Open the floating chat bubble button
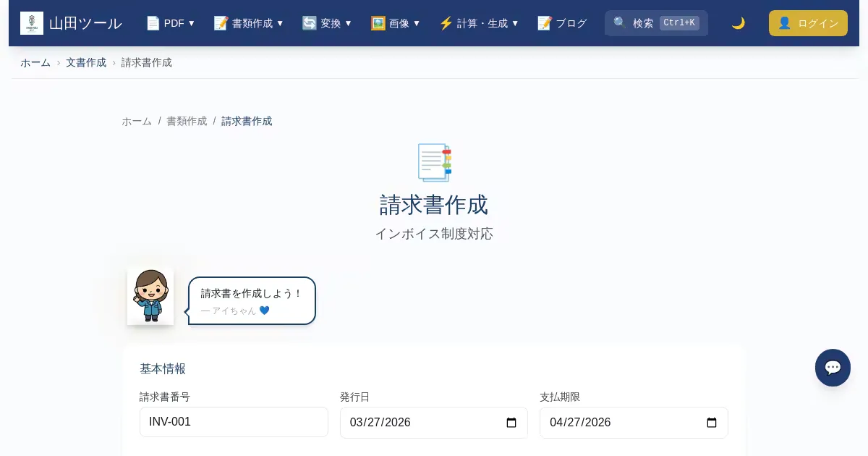The height and width of the screenshot is (456, 868). 833,368
